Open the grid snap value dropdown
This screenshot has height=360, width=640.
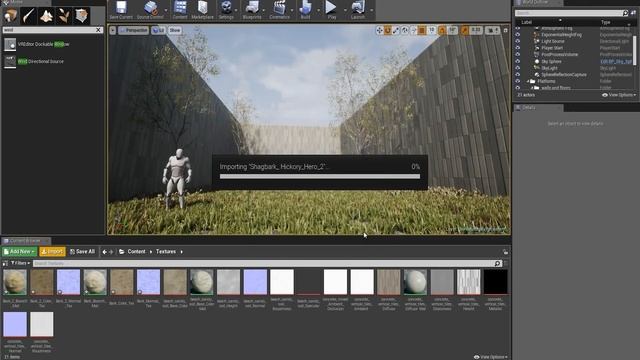tap(432, 30)
